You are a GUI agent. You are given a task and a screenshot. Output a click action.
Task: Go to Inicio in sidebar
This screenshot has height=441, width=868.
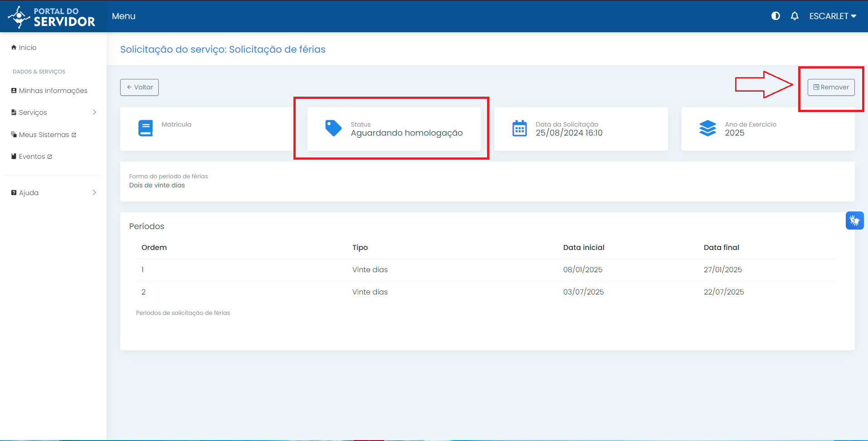[x=24, y=47]
